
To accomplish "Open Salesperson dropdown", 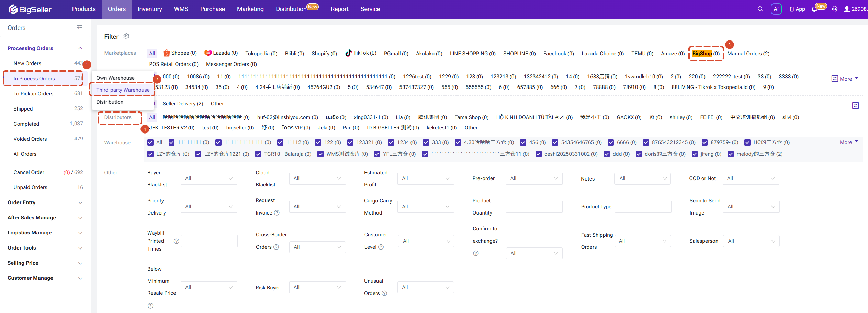I will click(x=751, y=241).
